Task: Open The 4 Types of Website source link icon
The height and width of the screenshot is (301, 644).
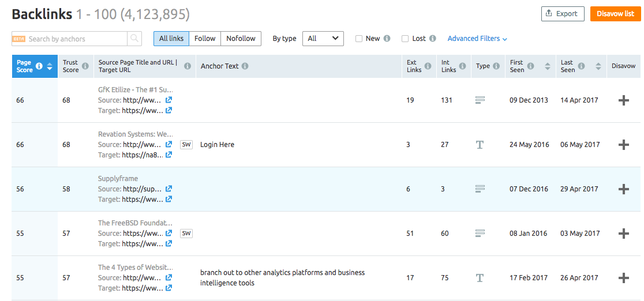Action: pyautogui.click(x=169, y=277)
